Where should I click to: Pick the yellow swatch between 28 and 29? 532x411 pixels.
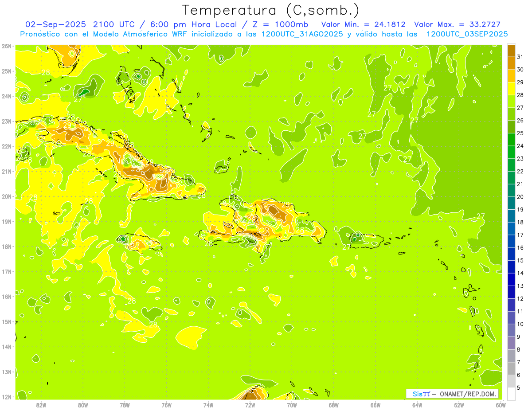(x=511, y=89)
